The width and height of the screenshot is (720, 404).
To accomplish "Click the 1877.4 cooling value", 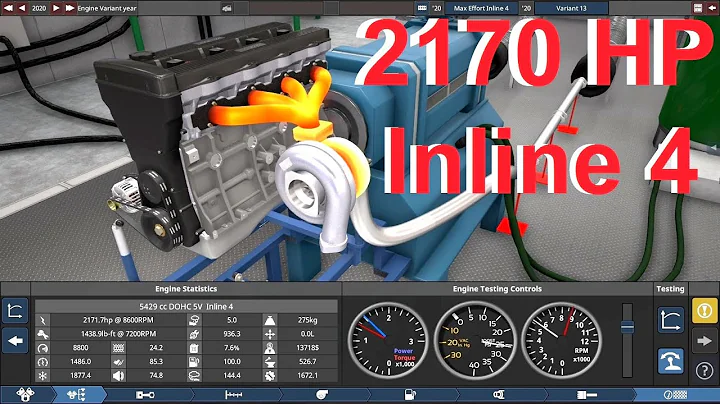I will (x=80, y=376).
